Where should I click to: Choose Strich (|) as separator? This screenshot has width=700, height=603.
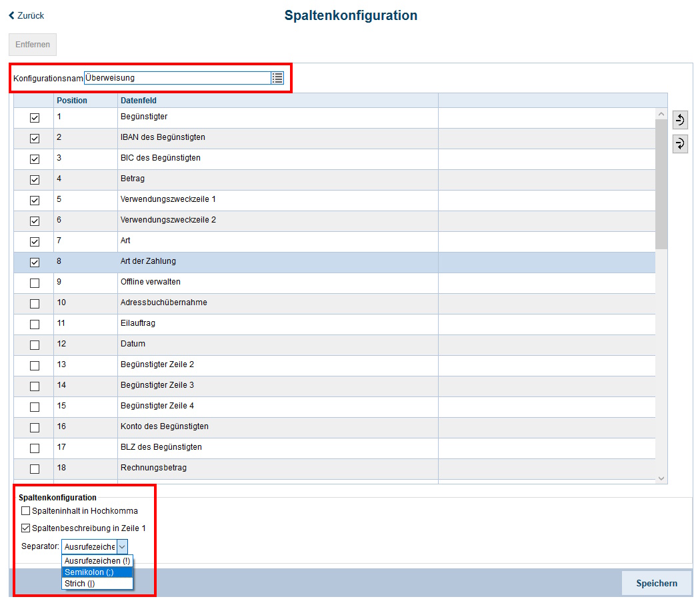coord(80,584)
